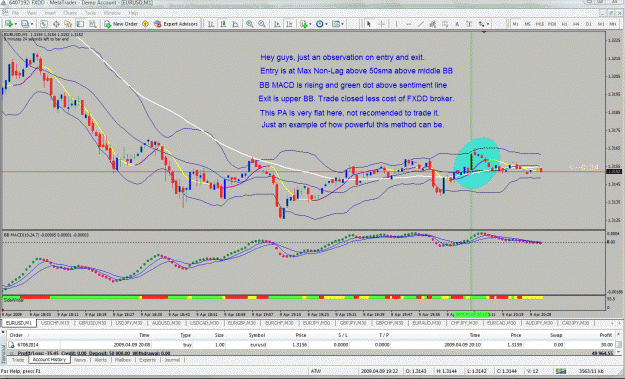Viewport: 625px width, 379px height.
Task: Open the Strategy Tester icon
Action: [x=92, y=24]
